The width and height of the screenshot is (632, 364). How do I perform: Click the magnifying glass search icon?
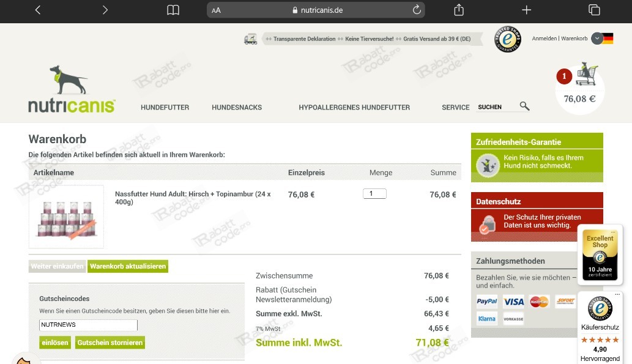tap(524, 106)
